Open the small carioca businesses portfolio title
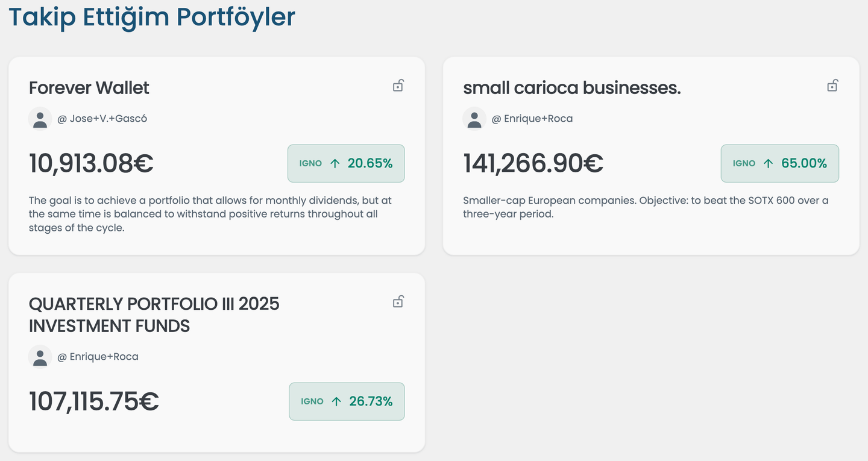The width and height of the screenshot is (868, 461). tap(571, 88)
